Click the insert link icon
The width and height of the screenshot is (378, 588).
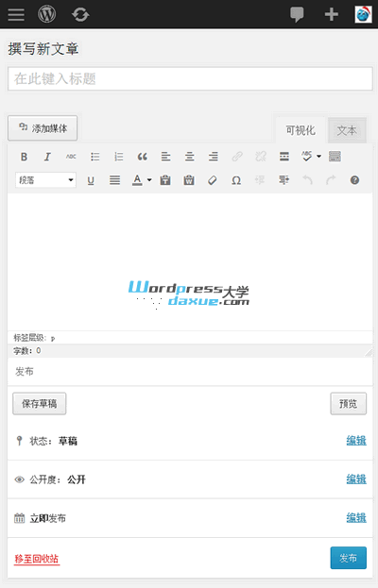237,157
